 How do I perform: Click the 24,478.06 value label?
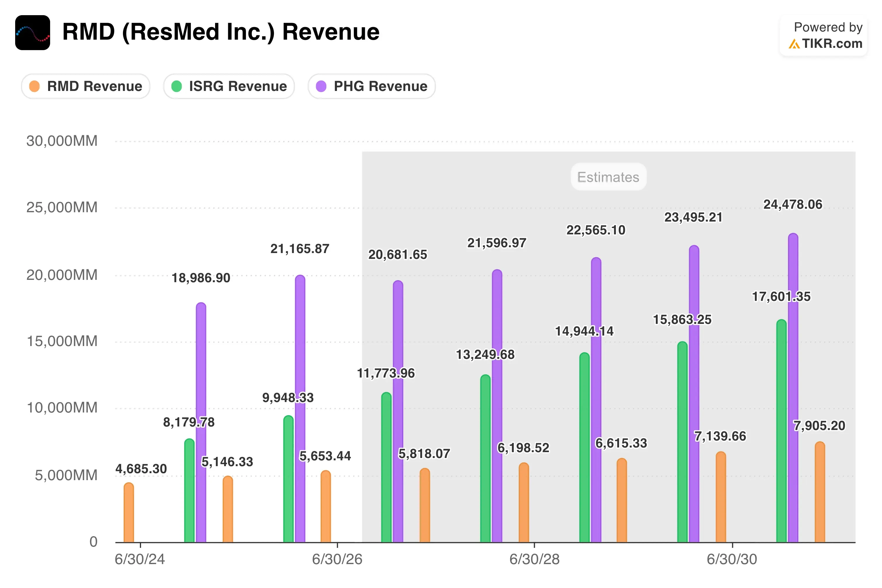(x=793, y=204)
